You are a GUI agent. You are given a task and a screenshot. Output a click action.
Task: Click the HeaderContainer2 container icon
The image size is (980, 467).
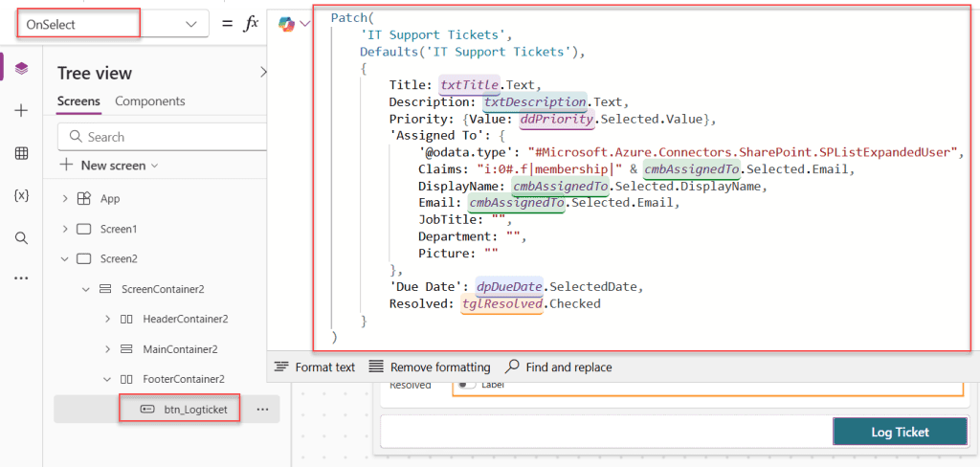tap(125, 319)
